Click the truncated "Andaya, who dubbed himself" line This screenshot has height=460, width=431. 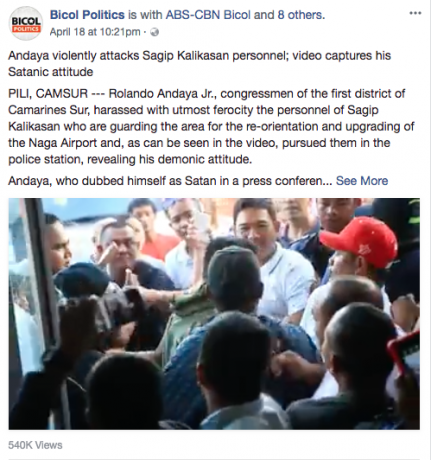click(170, 181)
